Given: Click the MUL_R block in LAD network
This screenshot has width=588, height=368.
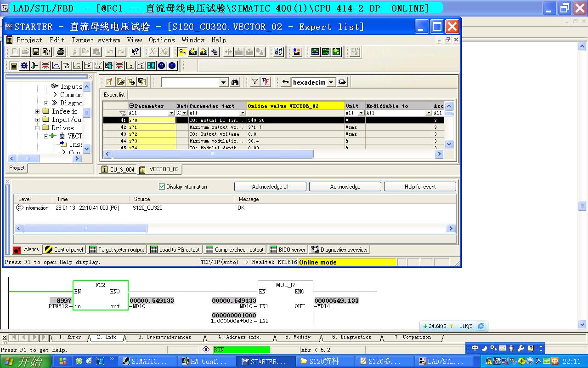Looking at the screenshot, I should (285, 303).
